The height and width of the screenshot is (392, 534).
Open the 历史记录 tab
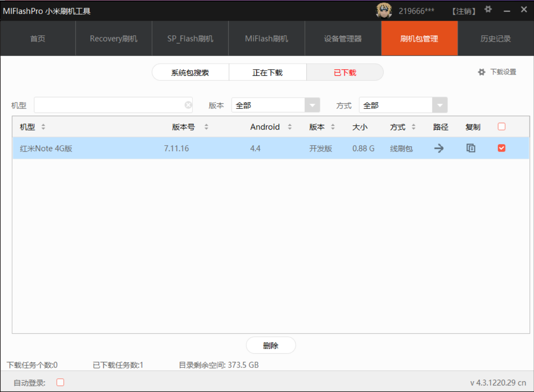pos(496,38)
